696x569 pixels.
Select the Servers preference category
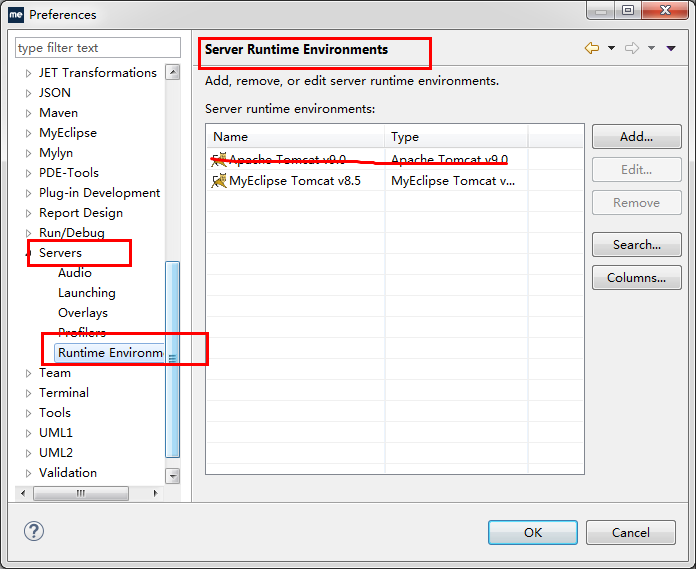(60, 253)
